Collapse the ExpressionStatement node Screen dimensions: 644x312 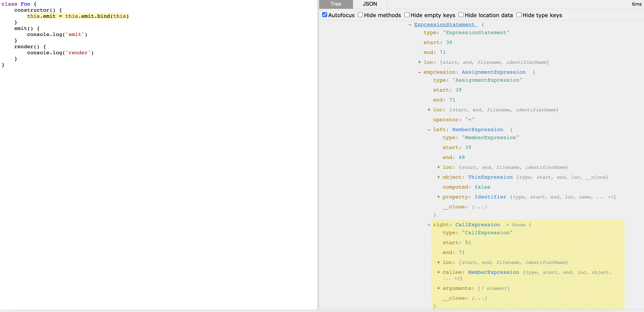(410, 25)
